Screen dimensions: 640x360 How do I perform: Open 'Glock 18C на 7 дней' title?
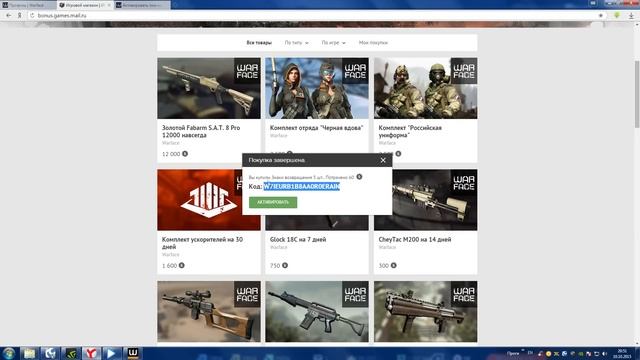[x=298, y=240]
